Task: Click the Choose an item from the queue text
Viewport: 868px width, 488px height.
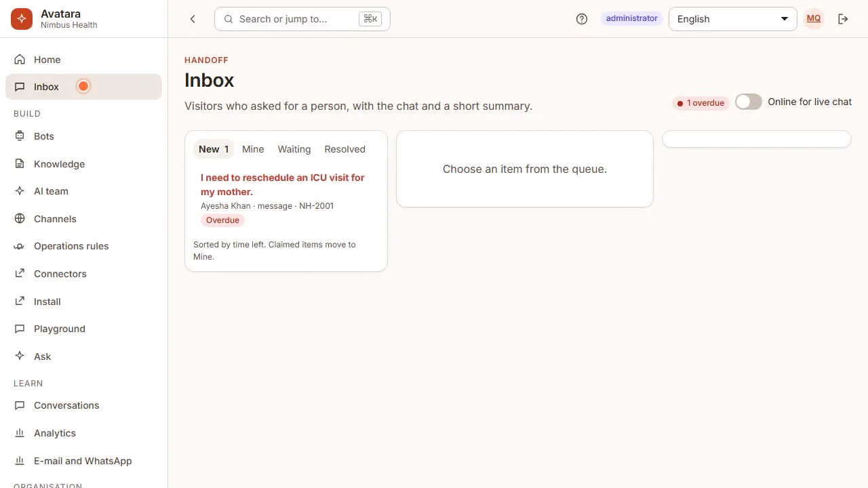Action: [525, 169]
